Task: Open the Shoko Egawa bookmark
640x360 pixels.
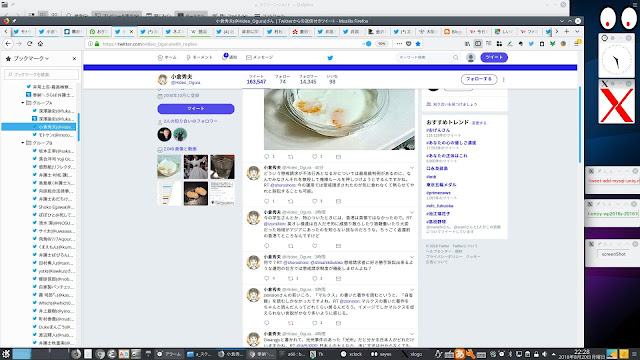Action: coord(53,207)
